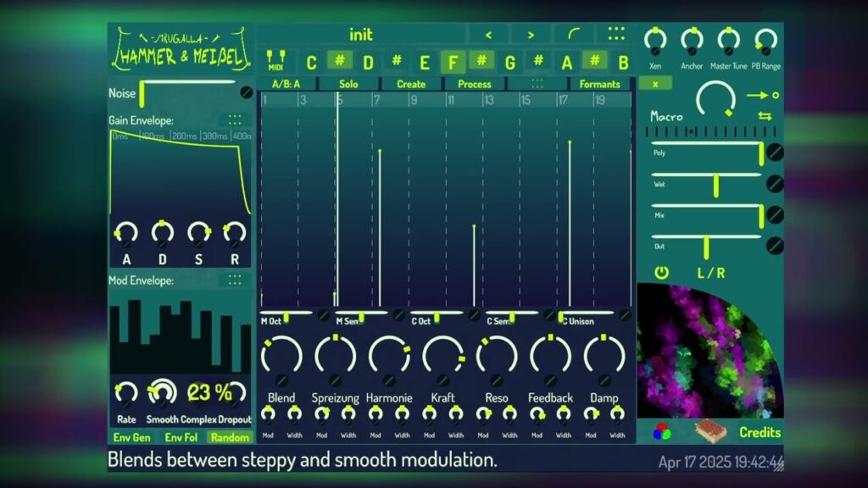Open the dotted grid menu at top bar

tap(616, 34)
